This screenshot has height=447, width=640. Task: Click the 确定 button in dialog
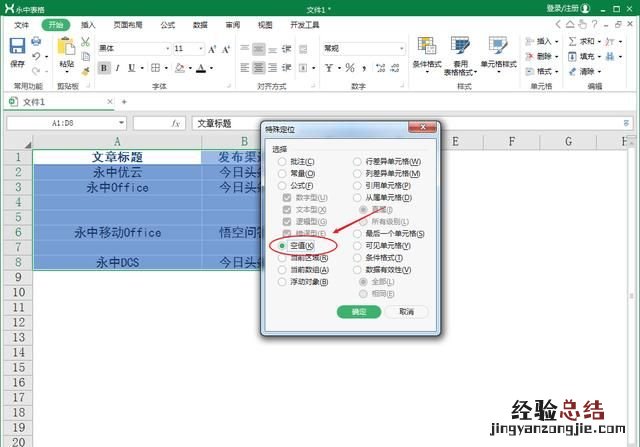point(359,311)
